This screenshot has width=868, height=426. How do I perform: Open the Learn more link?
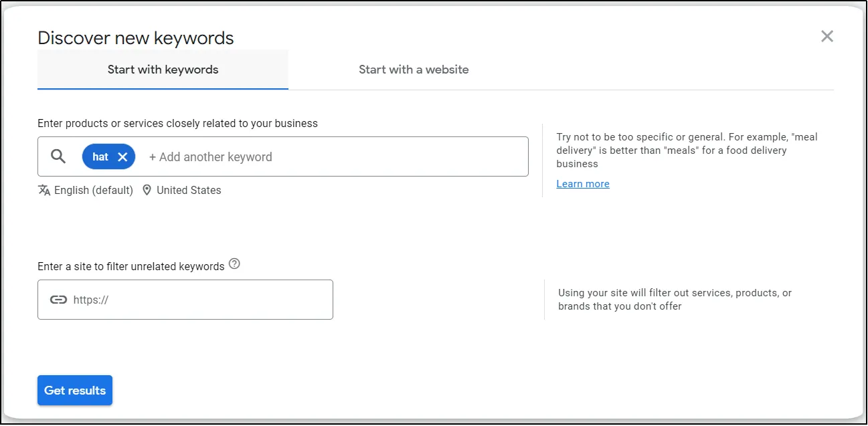583,184
